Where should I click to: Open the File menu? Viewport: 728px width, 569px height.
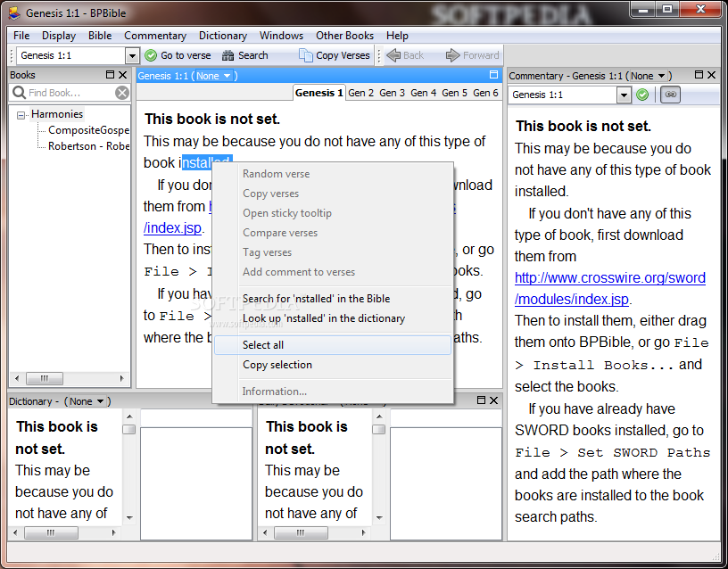pos(21,36)
